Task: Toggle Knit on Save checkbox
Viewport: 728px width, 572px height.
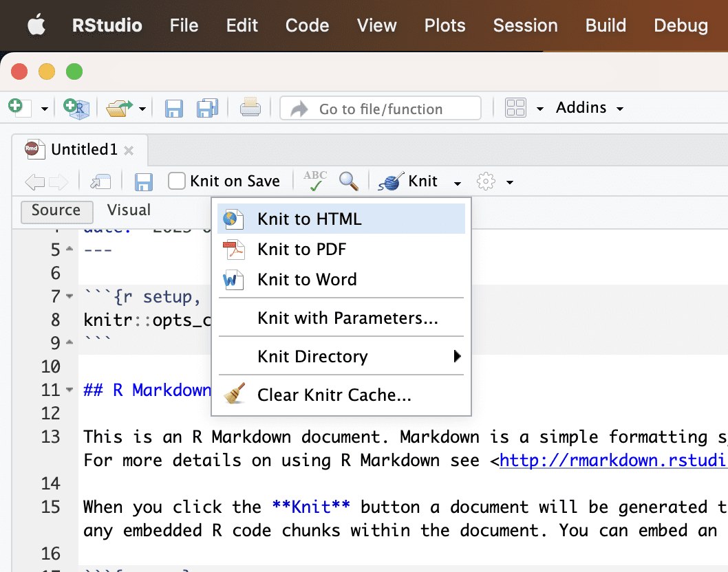Action: [176, 181]
